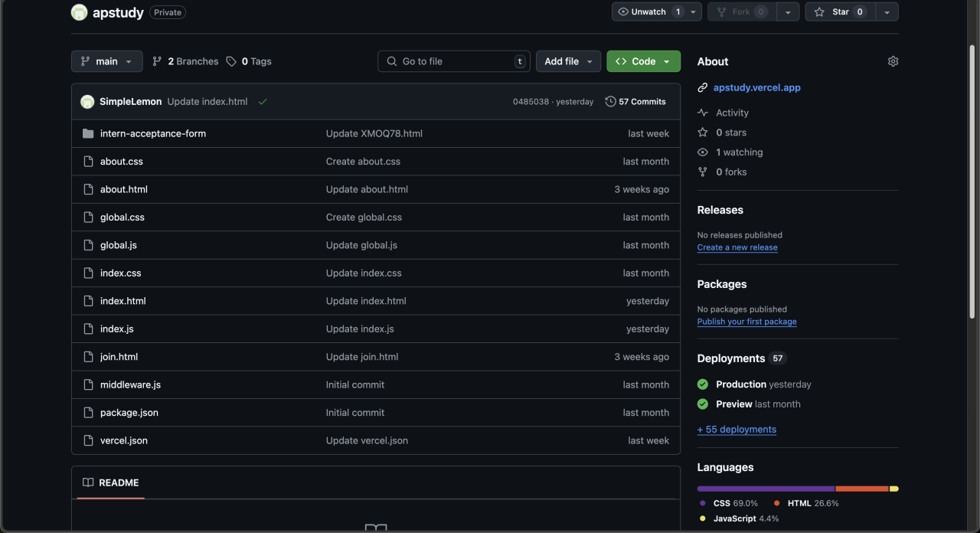
Task: Click the SimpleLemon avatar in commit row
Action: click(87, 102)
